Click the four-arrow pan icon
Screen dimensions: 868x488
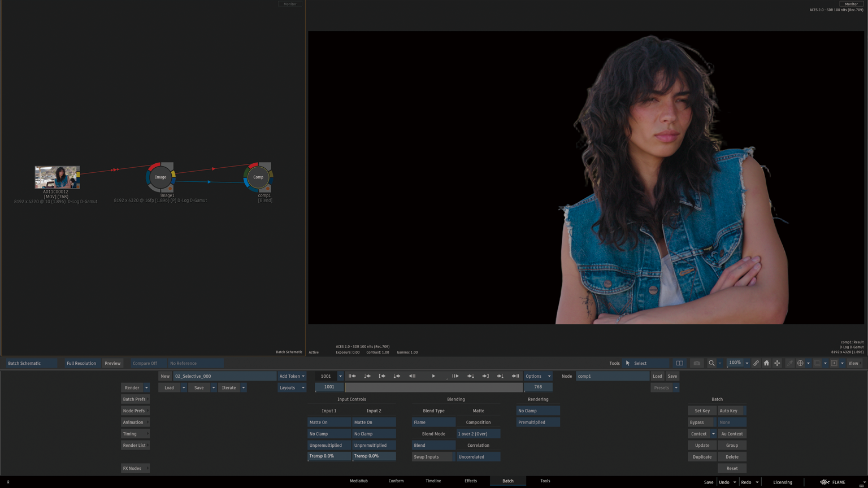coord(777,363)
